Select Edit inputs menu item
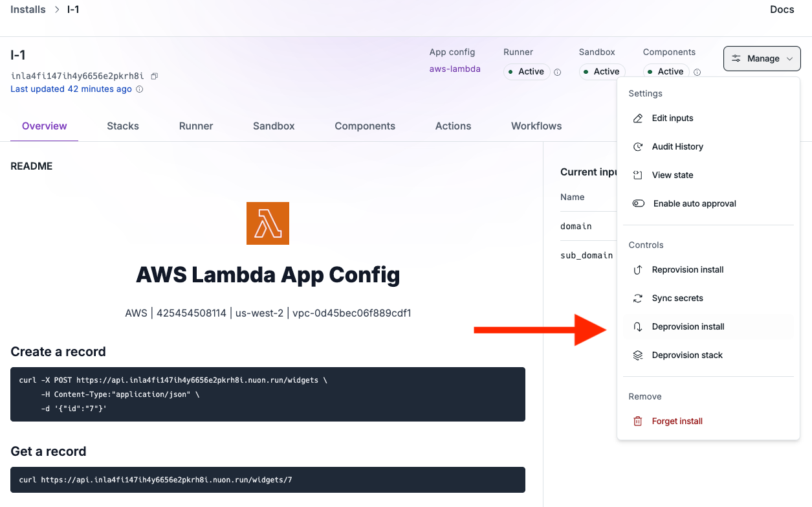Viewport: 812px width, 507px height. (x=708, y=118)
